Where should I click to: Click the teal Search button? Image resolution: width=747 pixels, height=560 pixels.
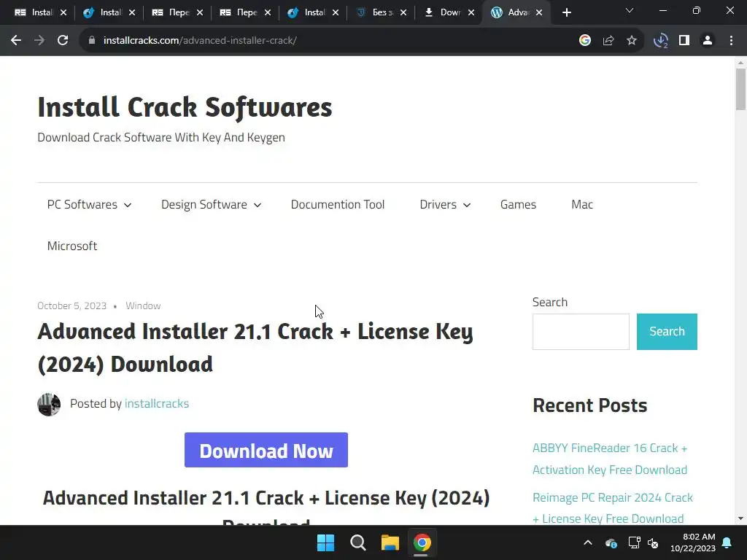(x=667, y=332)
